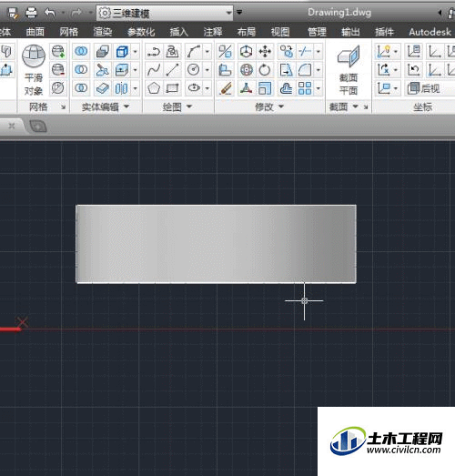This screenshot has height=476, width=455.
Task: Click the Section Plane (截面平面) button
Action: click(349, 70)
